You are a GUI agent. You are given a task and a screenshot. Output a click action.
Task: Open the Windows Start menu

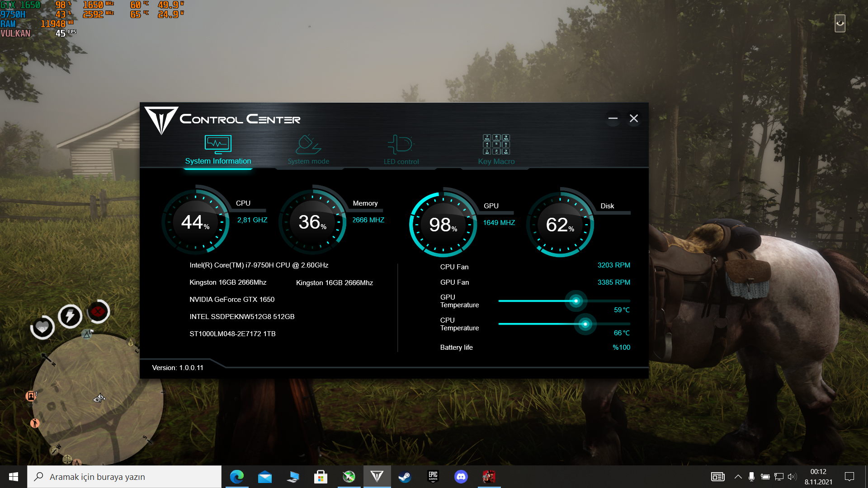13,477
